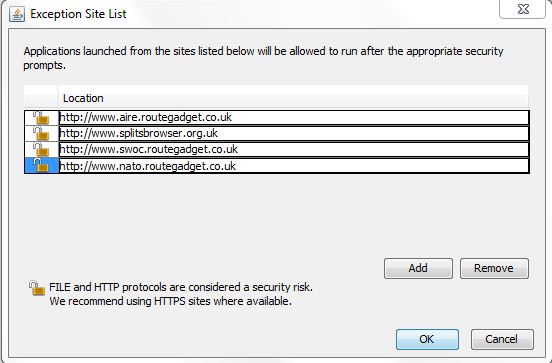
Task: Select the http://www.splitsbrowser.org.uk entry
Action: [294, 133]
